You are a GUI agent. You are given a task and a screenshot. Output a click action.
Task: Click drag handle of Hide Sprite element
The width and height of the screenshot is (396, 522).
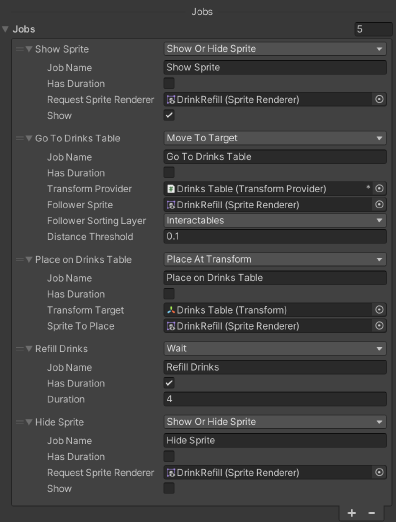pyautogui.click(x=20, y=422)
